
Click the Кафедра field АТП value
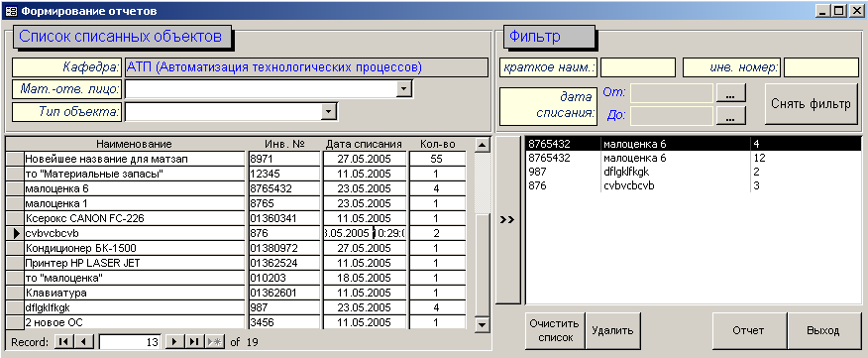(x=306, y=67)
